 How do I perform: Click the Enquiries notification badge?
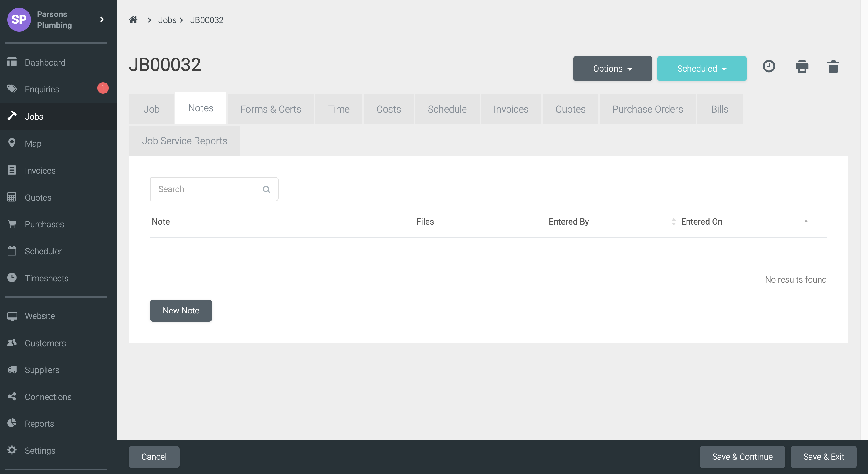tap(103, 88)
